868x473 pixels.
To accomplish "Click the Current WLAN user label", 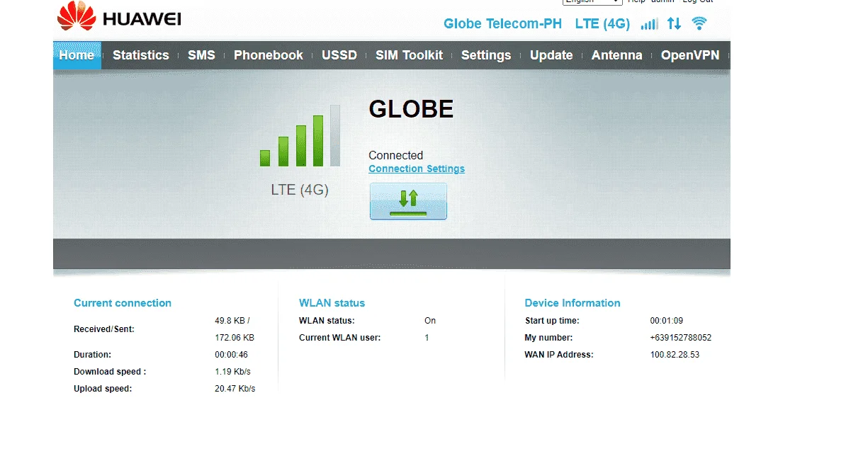I will point(340,338).
